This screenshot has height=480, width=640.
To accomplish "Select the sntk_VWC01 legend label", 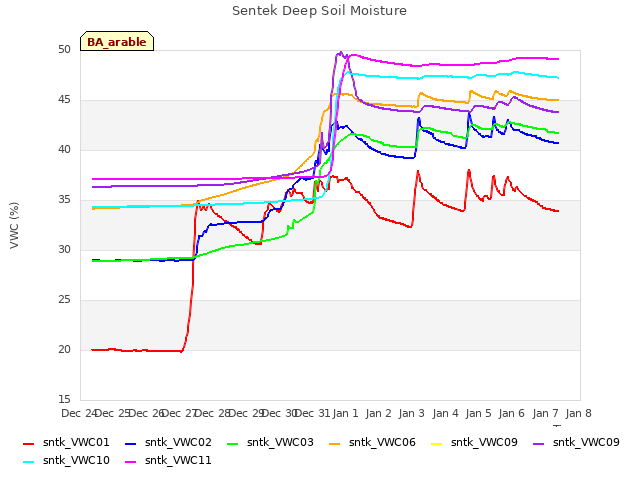I will tap(76, 442).
